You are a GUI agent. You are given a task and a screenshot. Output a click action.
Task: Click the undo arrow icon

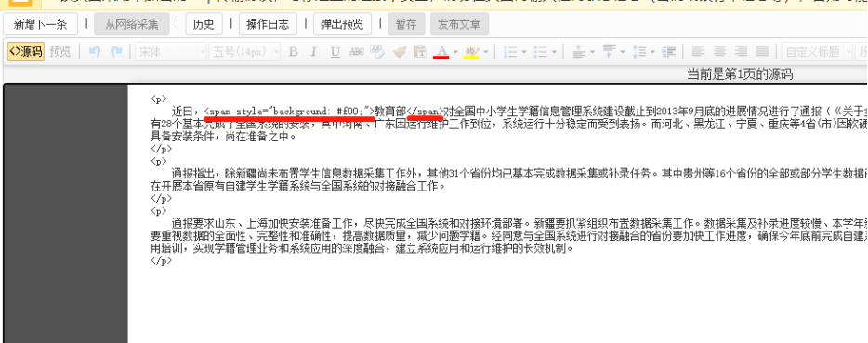(x=95, y=52)
